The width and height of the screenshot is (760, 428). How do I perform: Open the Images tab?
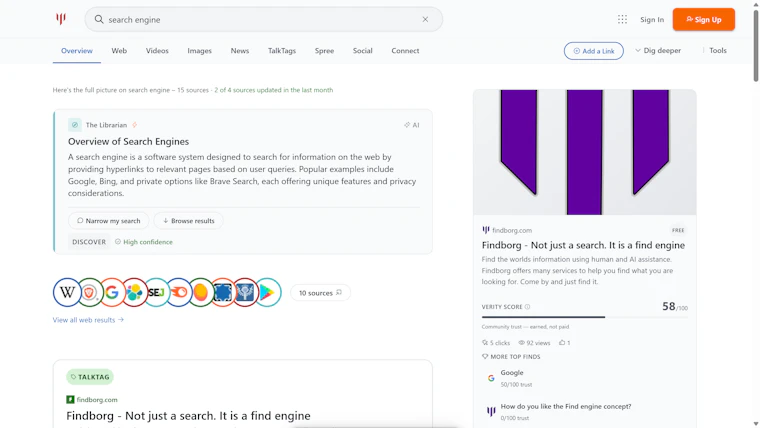click(200, 50)
